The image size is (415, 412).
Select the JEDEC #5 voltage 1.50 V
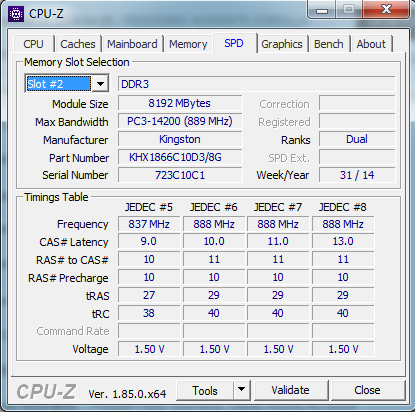149,349
